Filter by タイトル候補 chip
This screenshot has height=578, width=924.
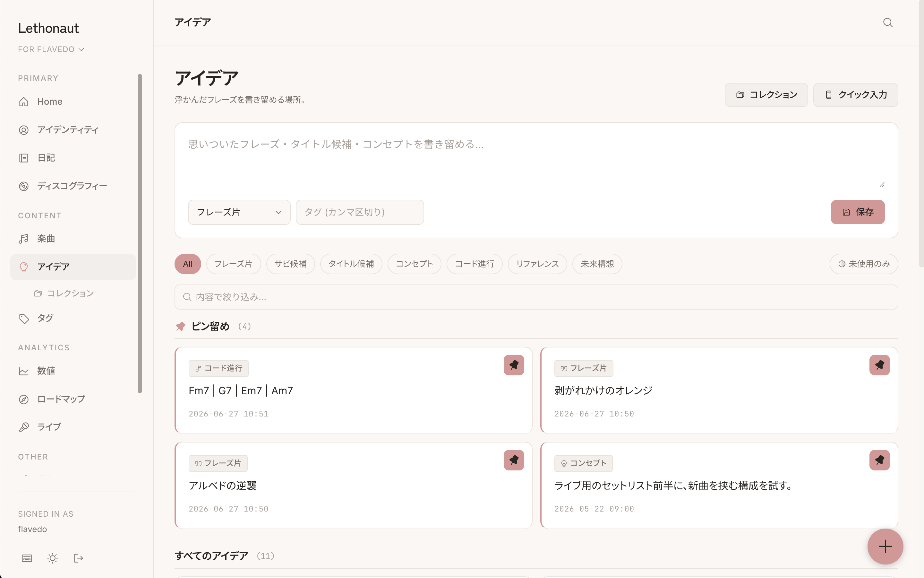351,264
